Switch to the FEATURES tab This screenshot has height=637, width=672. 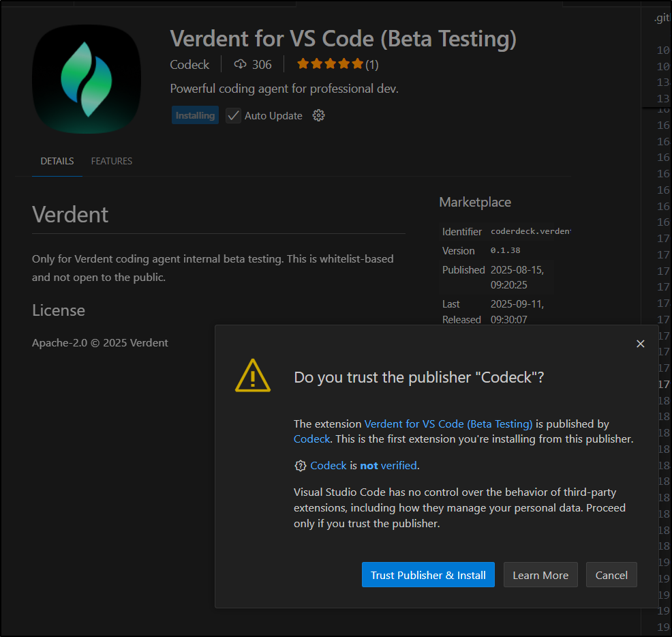tap(112, 161)
